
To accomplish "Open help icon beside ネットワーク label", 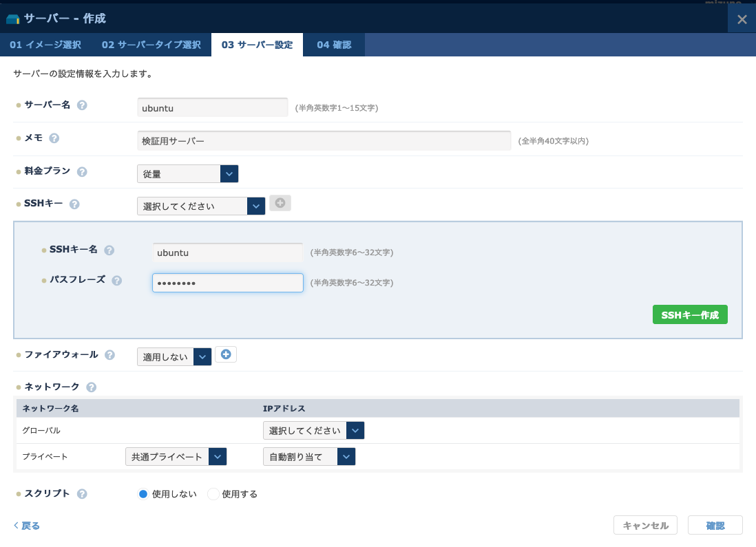I will coord(91,387).
